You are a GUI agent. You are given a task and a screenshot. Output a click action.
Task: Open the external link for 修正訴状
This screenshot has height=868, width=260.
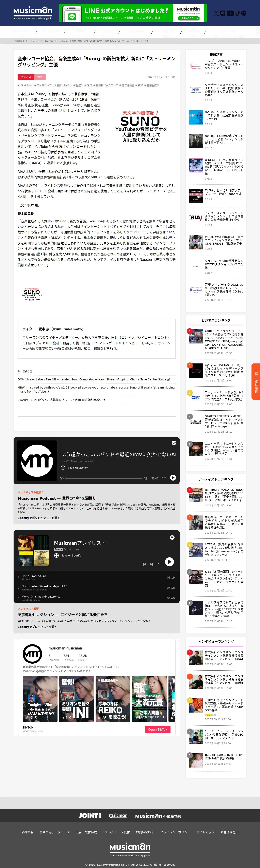[25, 371]
